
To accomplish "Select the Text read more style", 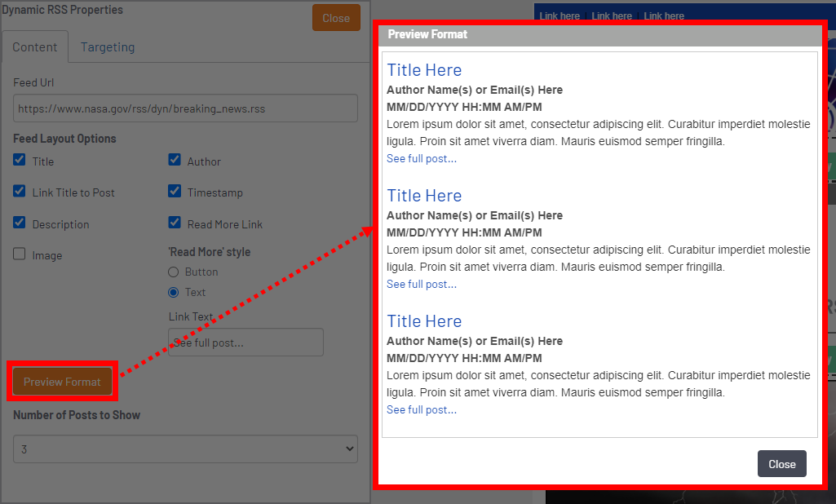I will coord(173,292).
